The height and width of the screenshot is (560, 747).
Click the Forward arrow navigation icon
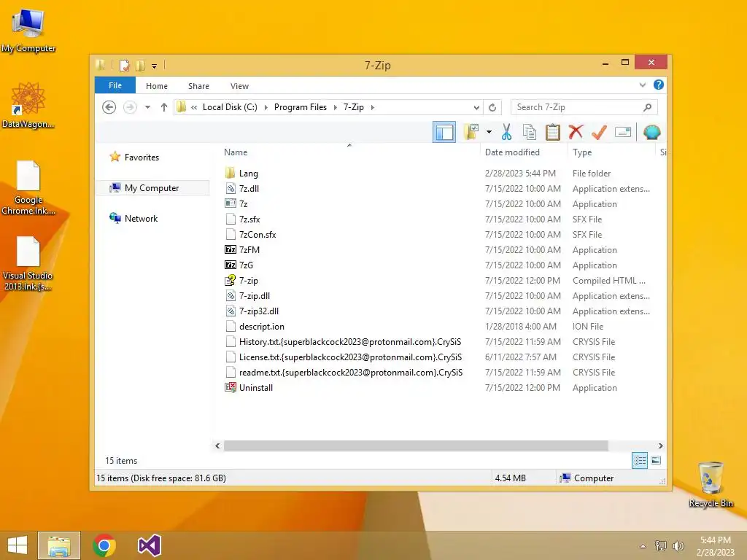(130, 107)
